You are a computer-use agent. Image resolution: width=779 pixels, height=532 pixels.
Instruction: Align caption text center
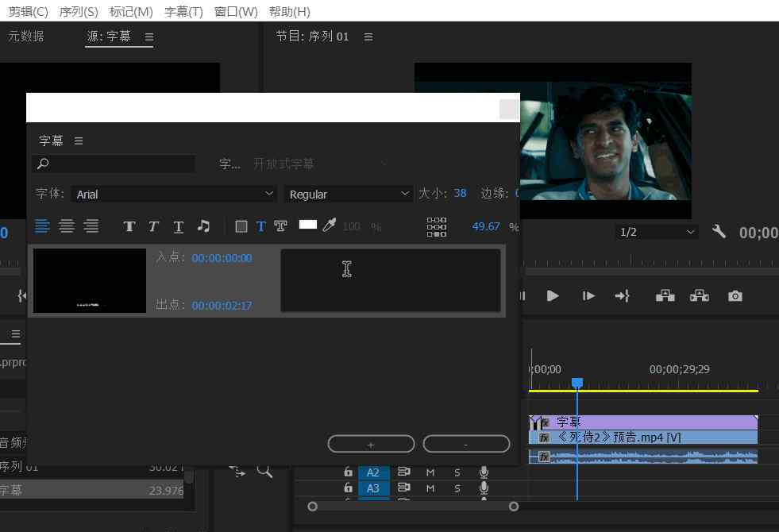[x=67, y=226]
